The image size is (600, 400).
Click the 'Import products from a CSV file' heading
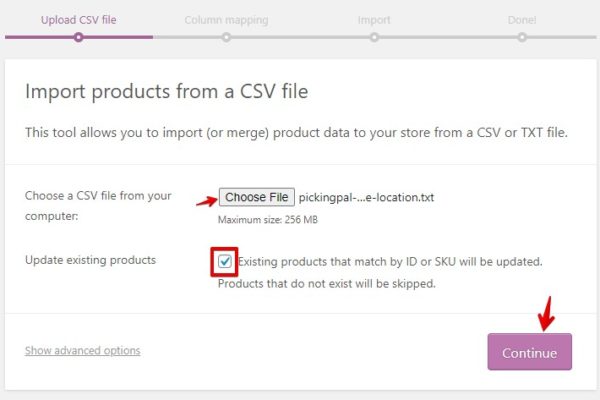(x=166, y=92)
